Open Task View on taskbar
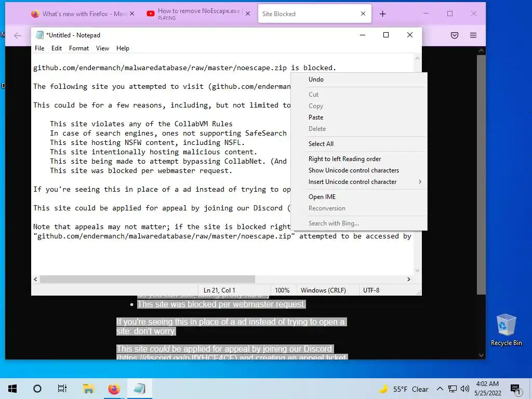The width and height of the screenshot is (532, 399). (x=62, y=389)
